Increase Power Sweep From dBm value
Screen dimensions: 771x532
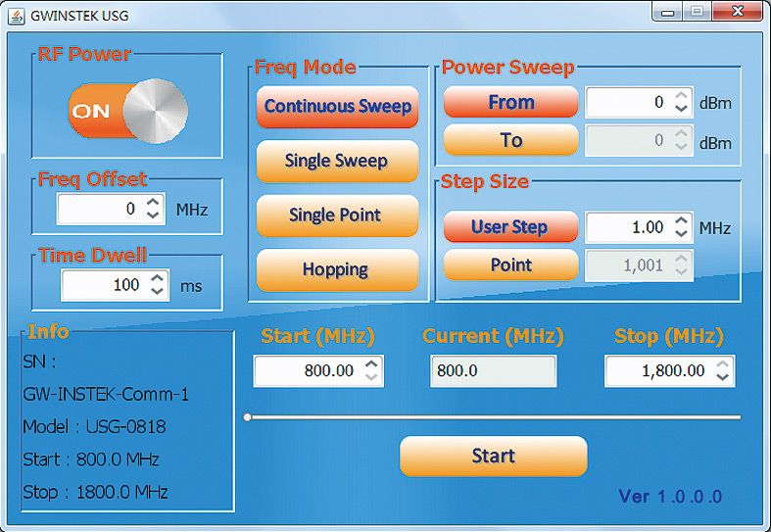tap(682, 96)
